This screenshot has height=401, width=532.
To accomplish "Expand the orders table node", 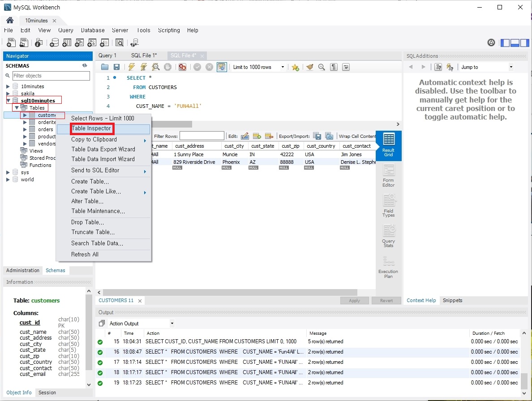I will point(25,129).
